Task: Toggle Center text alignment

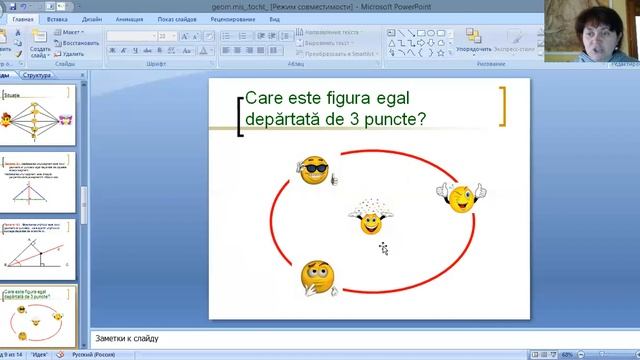Action: [x=238, y=51]
